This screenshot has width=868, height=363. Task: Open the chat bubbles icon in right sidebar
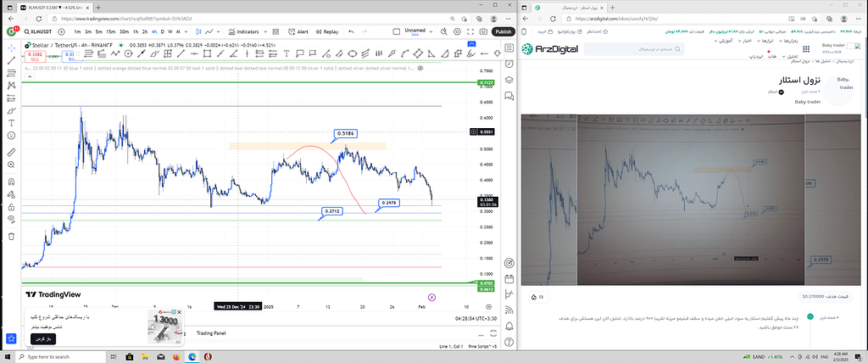pos(509,96)
